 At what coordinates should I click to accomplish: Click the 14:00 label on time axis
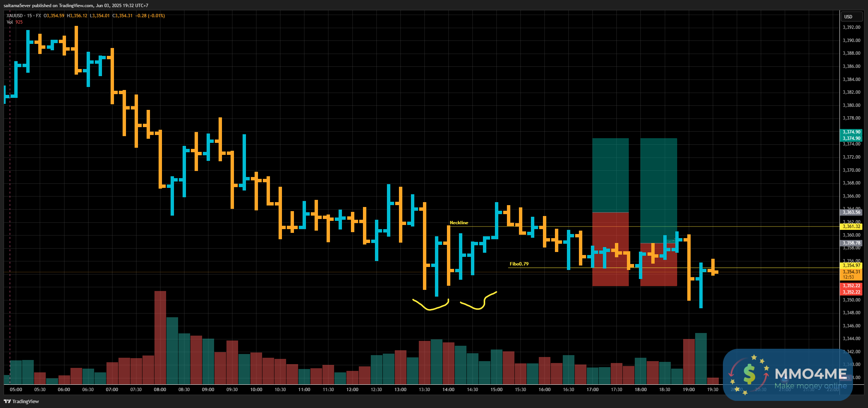[448, 390]
